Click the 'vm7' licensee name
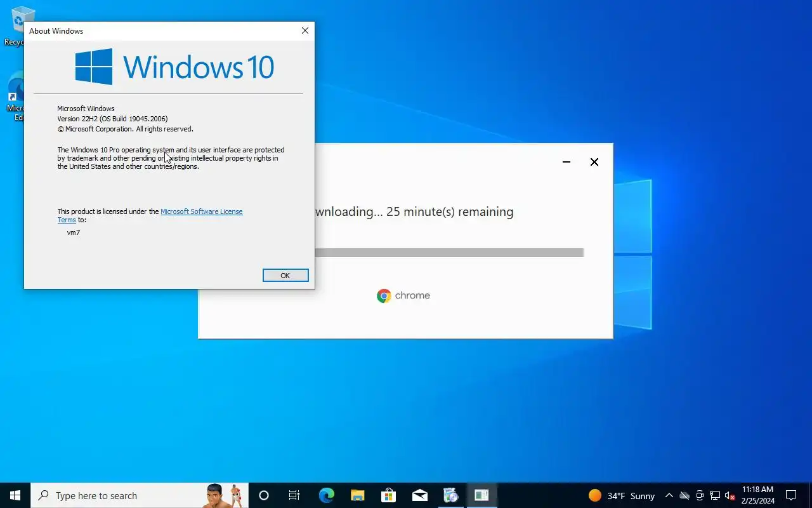 click(x=74, y=232)
